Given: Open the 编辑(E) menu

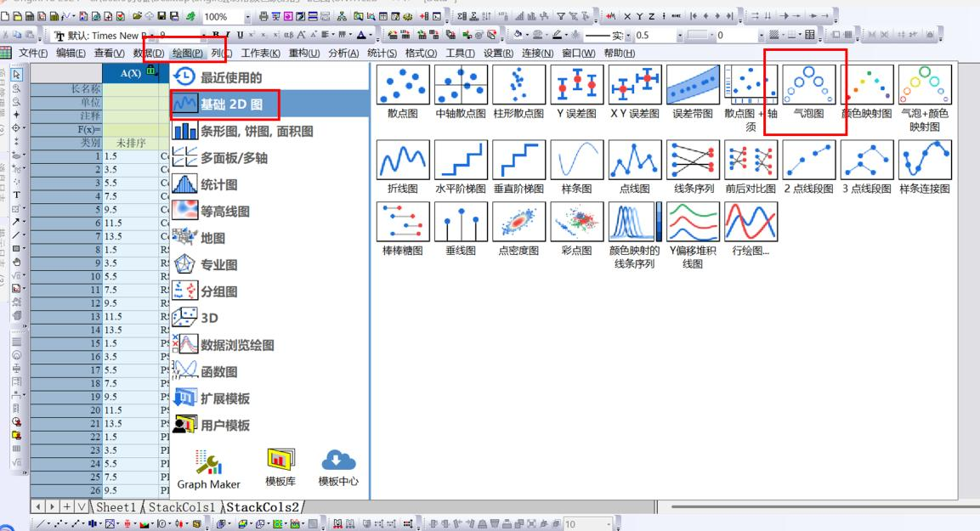Looking at the screenshot, I should pos(71,53).
